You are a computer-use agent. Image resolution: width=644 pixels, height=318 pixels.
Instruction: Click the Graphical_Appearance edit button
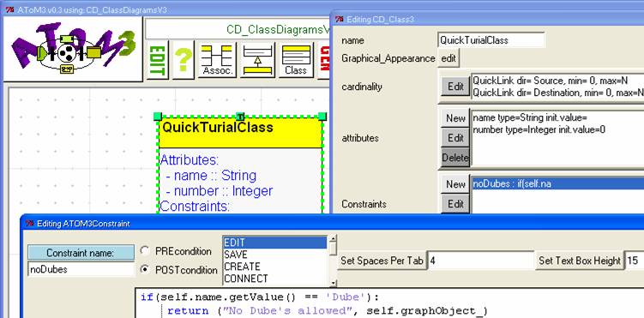448,58
